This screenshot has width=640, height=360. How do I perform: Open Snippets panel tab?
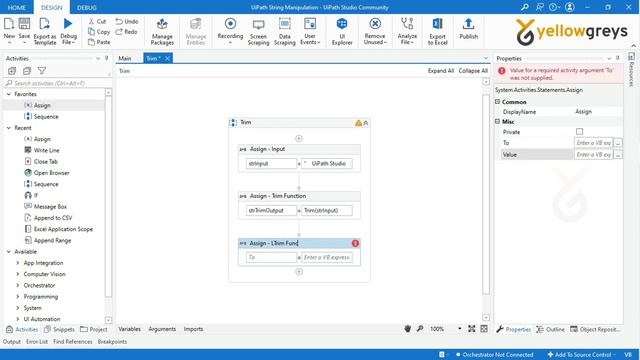click(59, 329)
